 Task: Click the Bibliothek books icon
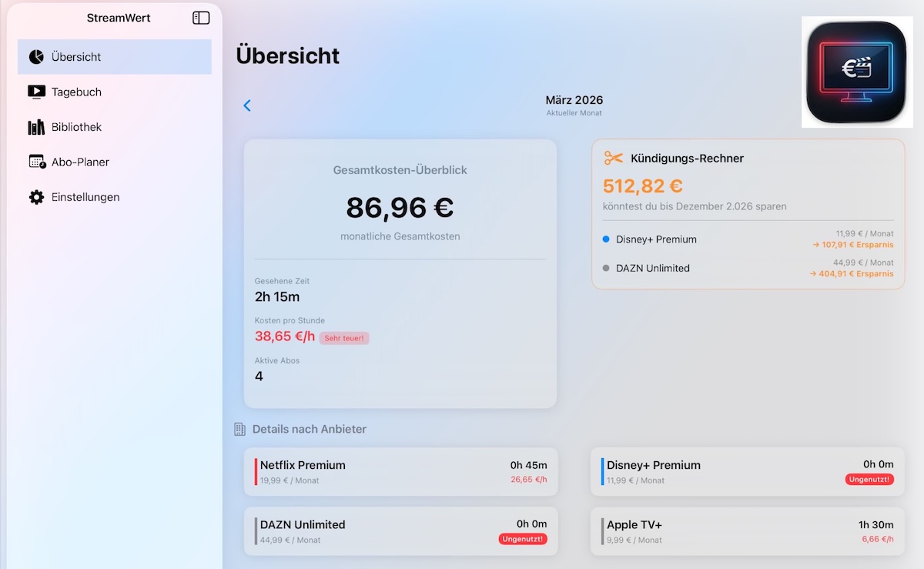pos(36,127)
